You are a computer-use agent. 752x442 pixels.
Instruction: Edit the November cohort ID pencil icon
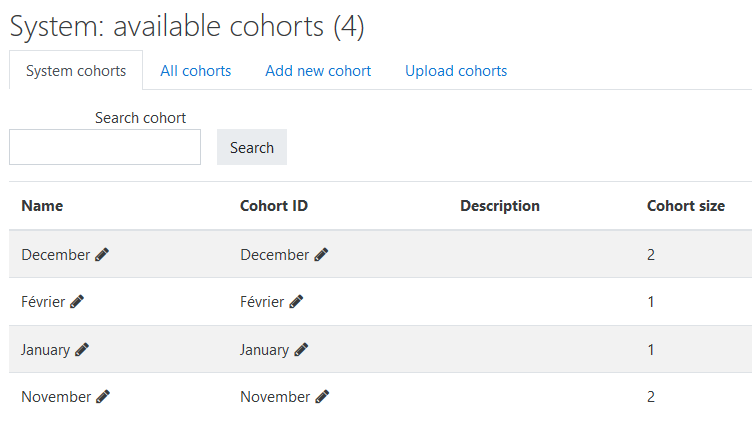coord(322,396)
